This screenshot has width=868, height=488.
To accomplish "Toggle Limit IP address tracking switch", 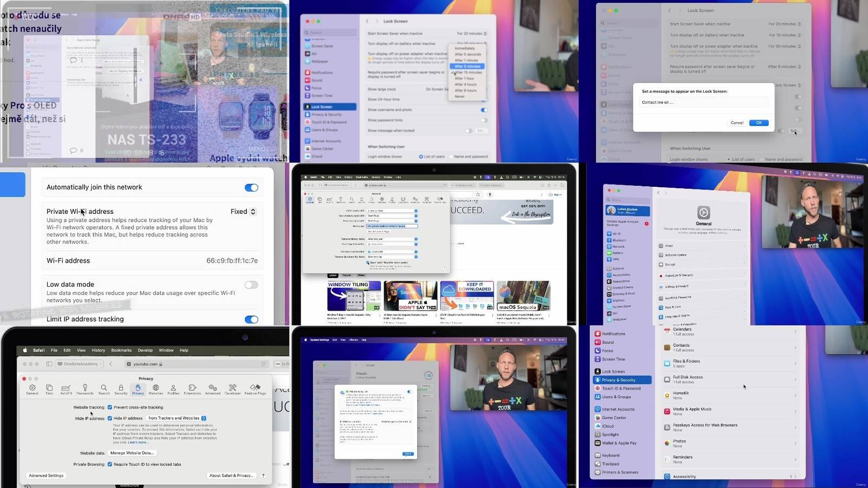I will [x=251, y=320].
